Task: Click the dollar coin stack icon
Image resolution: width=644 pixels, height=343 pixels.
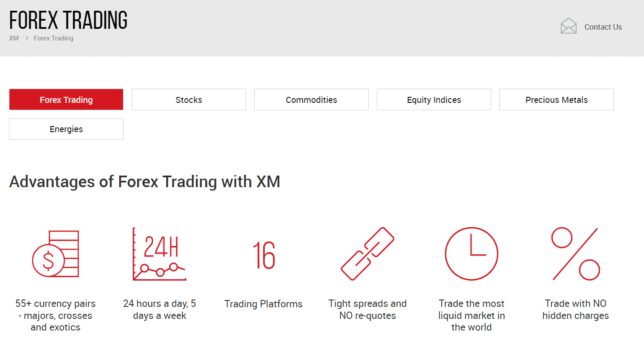Action: (55, 254)
